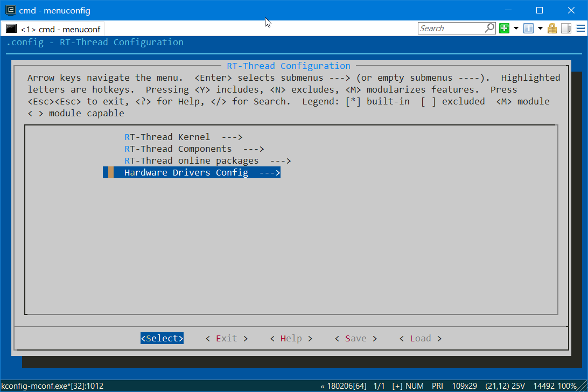Click the blue active console list icon
588x392 pixels.
528,28
